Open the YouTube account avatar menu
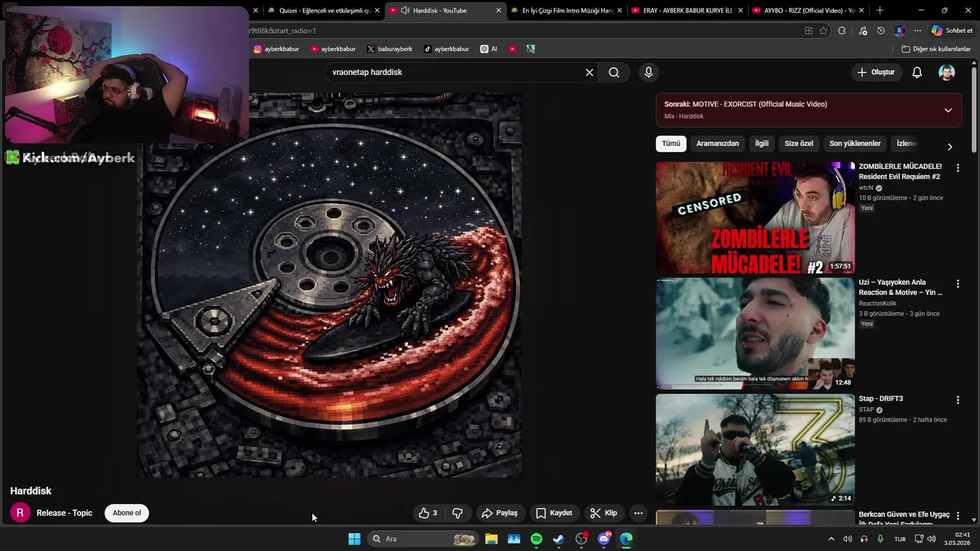980x551 pixels. tap(947, 73)
